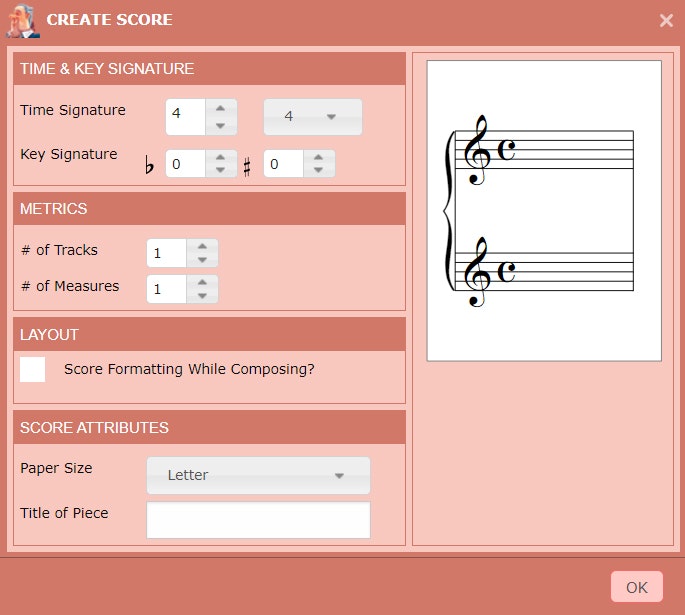The height and width of the screenshot is (615, 685).
Task: Decrease # of Tracks with down arrow
Action: (202, 259)
